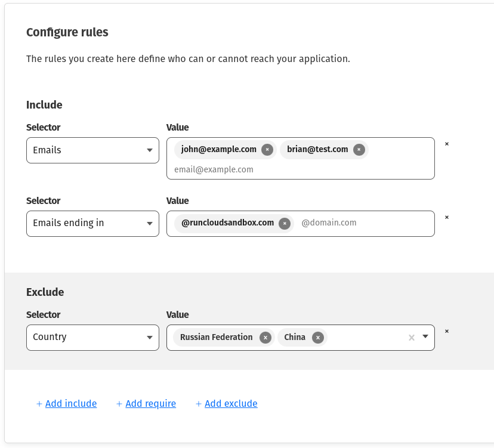Remove China from excluded countries
Image resolution: width=494 pixels, height=448 pixels.
tap(318, 338)
